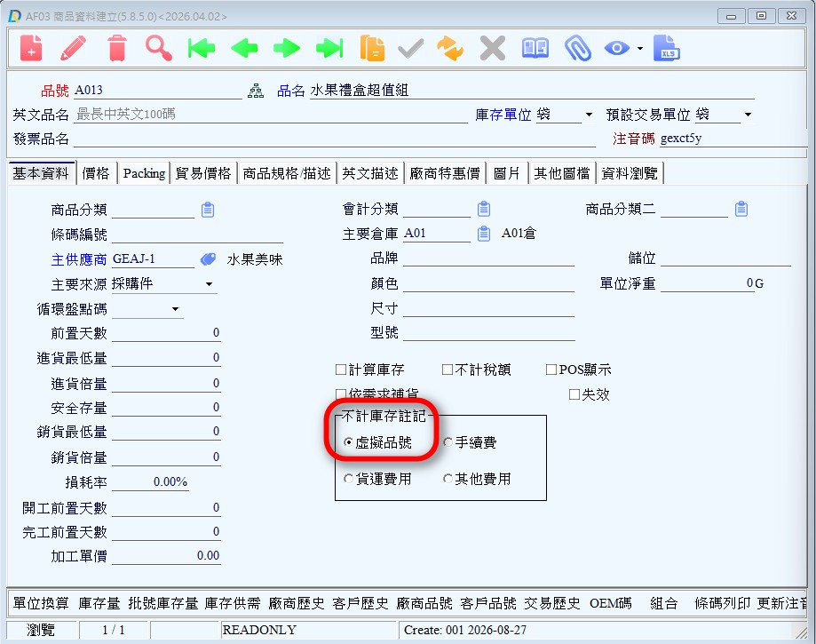
Task: Select the 手續費 radio option
Action: click(448, 442)
